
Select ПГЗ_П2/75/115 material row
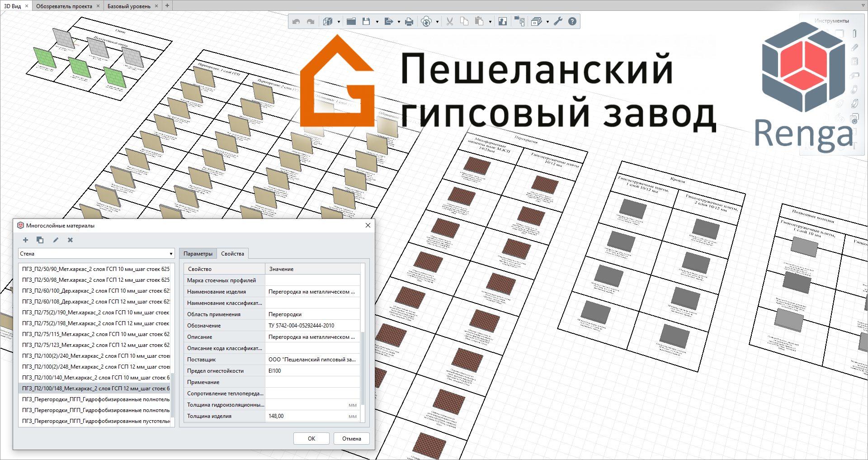click(x=94, y=334)
